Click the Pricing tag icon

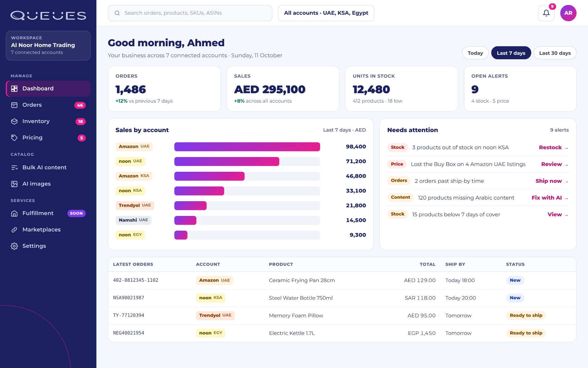(x=14, y=137)
